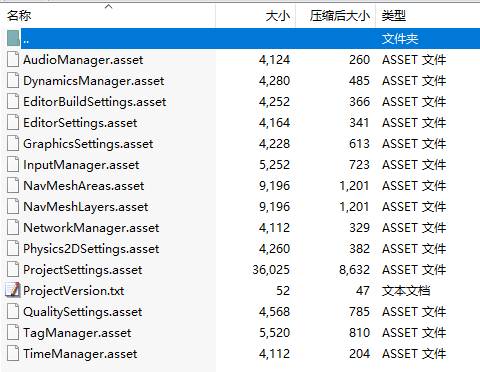Select the NavMeshLayers.asset file name
Screen dimensions: 480x372
point(85,207)
